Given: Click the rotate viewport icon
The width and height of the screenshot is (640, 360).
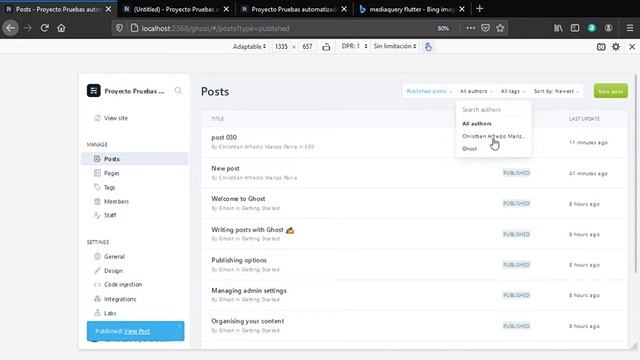Looking at the screenshot, I should (x=326, y=47).
